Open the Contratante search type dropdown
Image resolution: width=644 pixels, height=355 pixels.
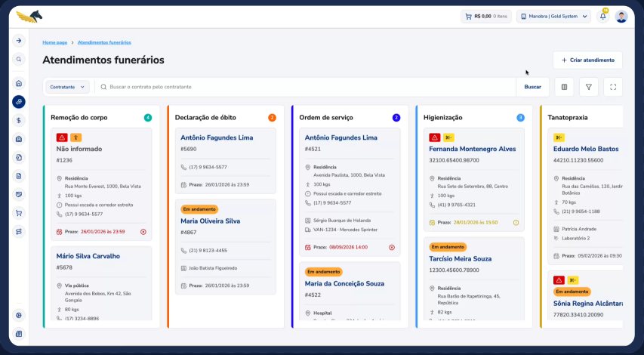point(67,87)
